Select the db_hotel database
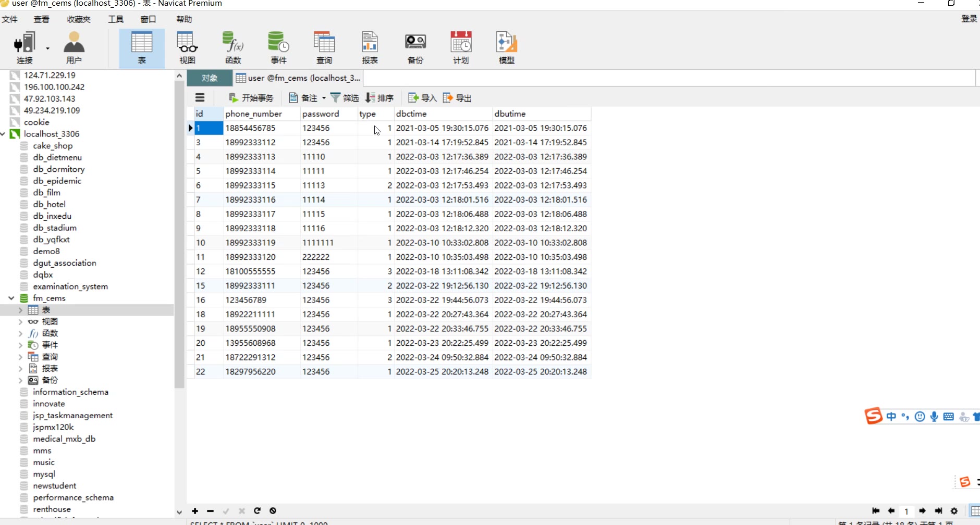Screen dimensions: 980x525 (49, 204)
